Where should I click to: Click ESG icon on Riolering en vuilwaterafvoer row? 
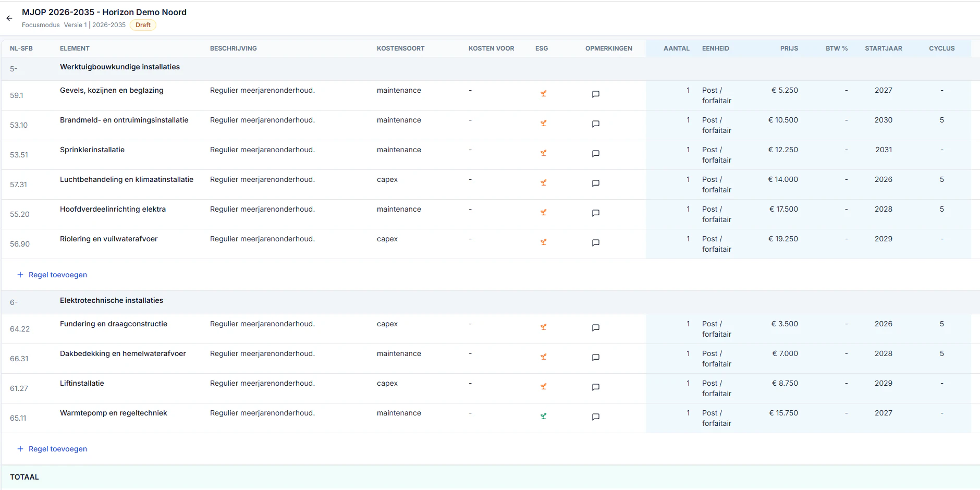tap(543, 242)
